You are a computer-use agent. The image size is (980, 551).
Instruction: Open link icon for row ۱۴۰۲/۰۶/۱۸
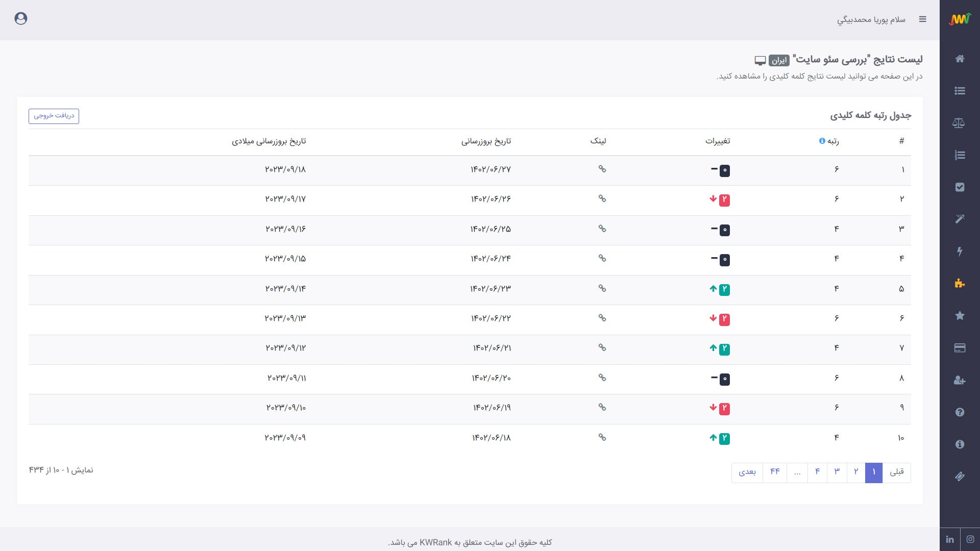[x=602, y=437]
